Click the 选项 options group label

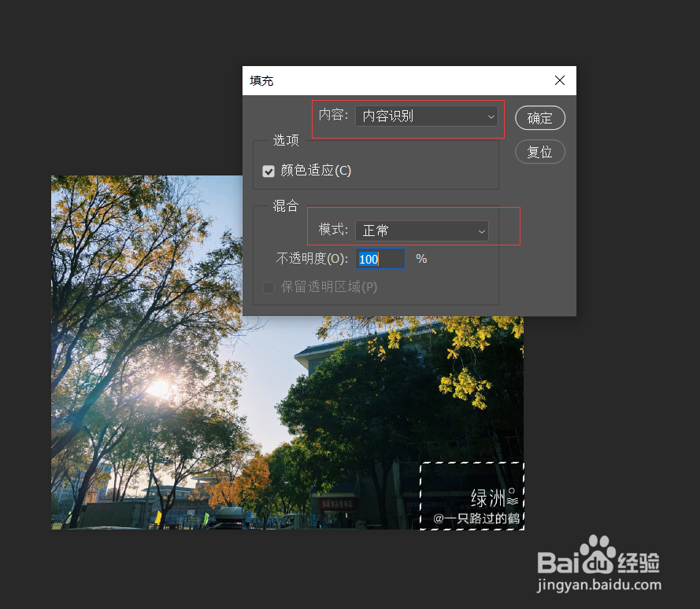coord(285,141)
